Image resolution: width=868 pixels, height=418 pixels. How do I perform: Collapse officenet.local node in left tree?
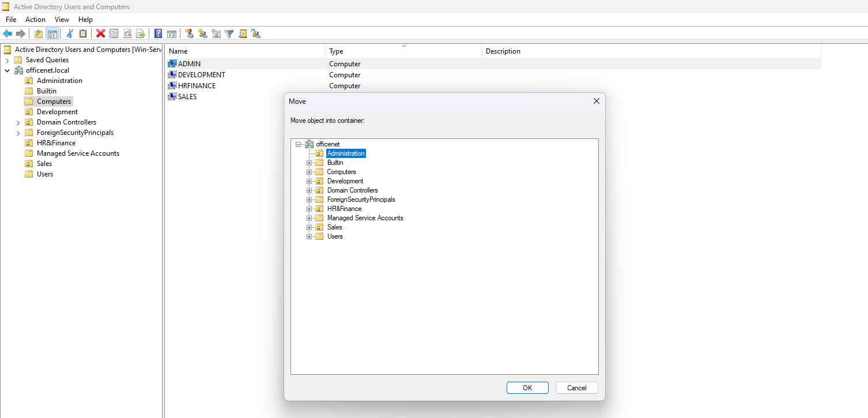[7, 70]
